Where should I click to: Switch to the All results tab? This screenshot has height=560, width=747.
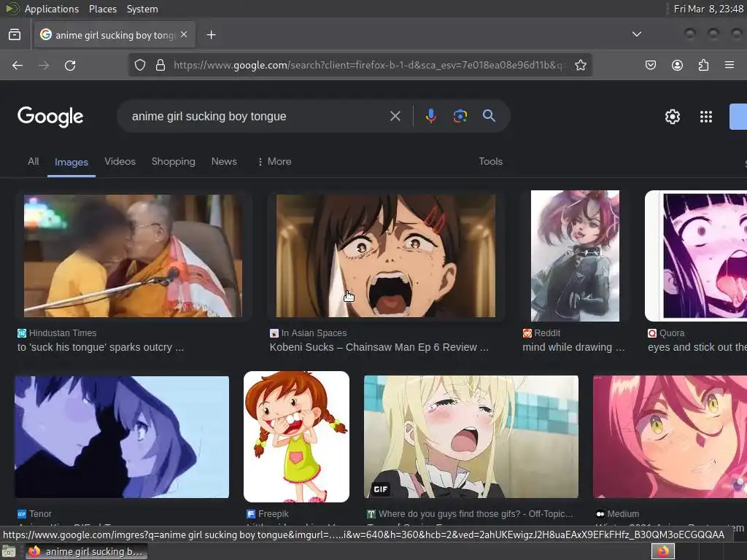click(34, 161)
